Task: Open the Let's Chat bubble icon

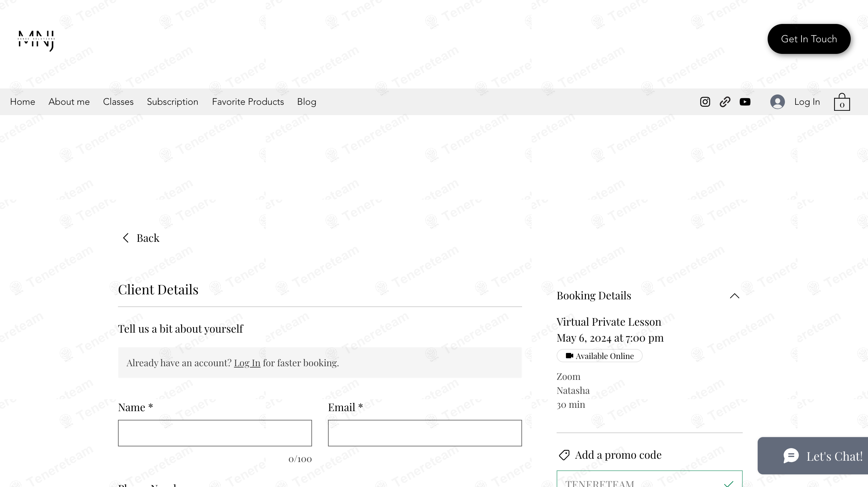Action: coord(791,456)
